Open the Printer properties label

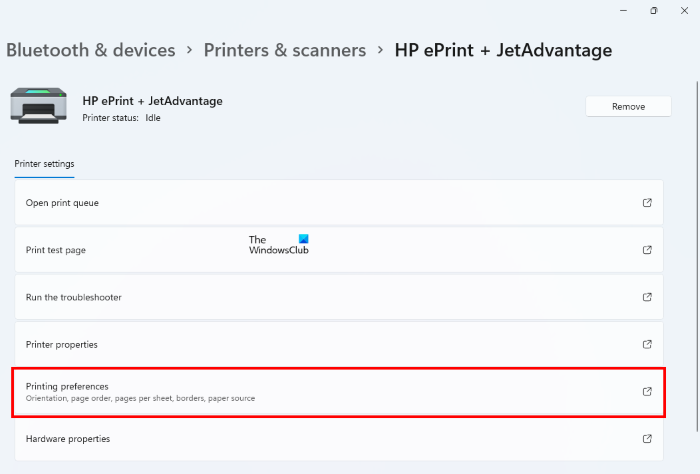click(x=62, y=344)
